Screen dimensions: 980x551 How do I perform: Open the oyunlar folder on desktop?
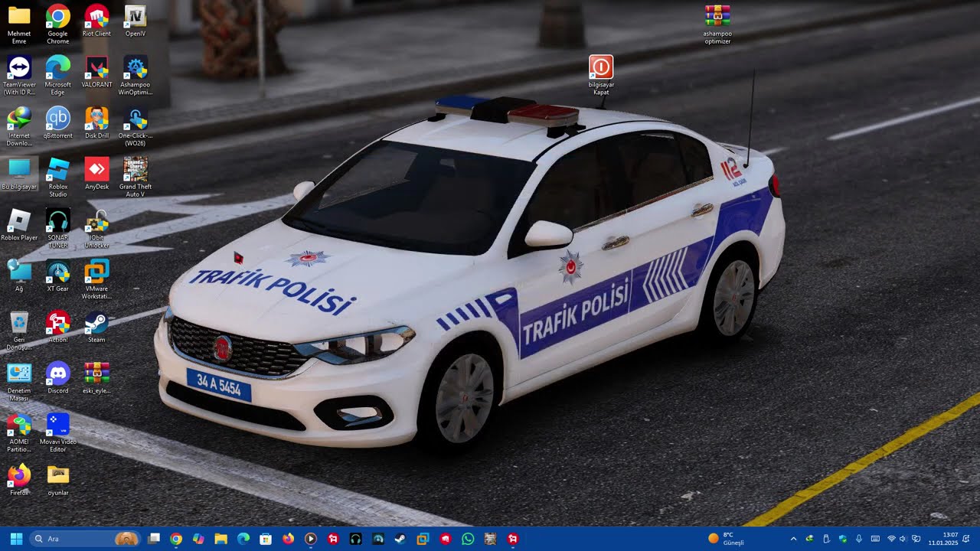(x=58, y=481)
